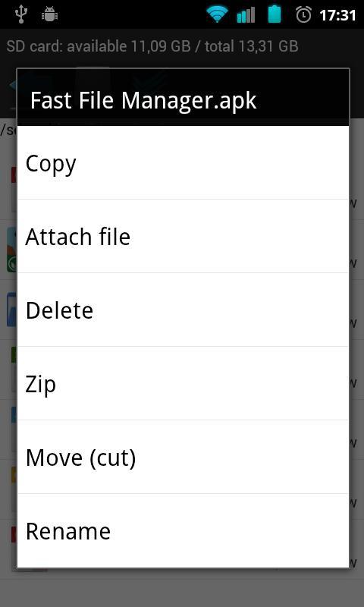Tap the Fast File Manager.apk dialog title

tap(143, 101)
